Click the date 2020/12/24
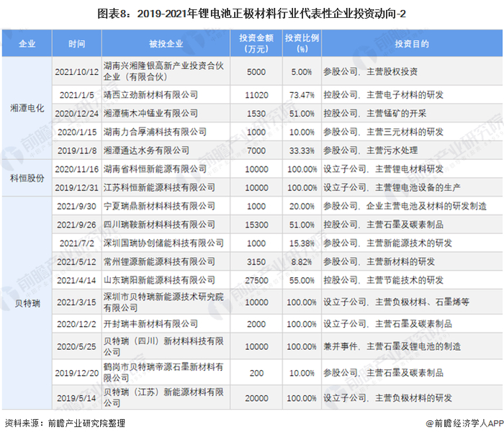The height and width of the screenshot is (437, 504). pos(77,114)
